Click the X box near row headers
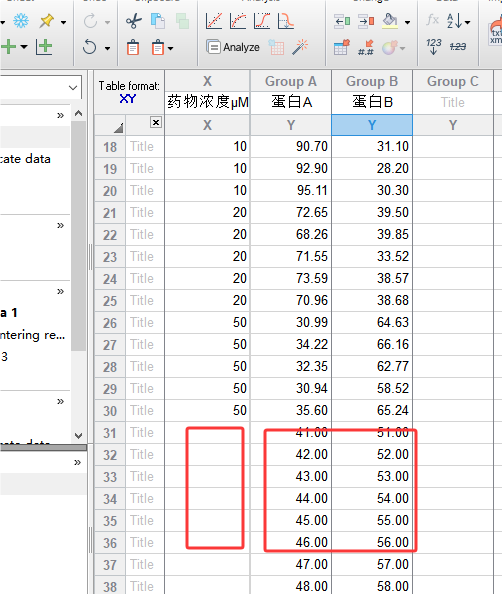This screenshot has height=594, width=502. coord(156,122)
